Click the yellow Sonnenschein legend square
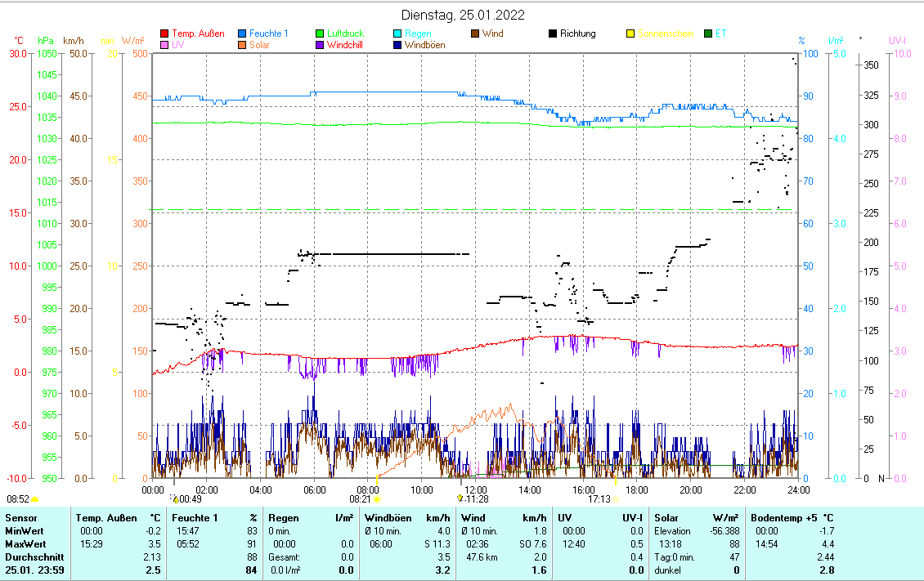924x581 pixels. click(630, 34)
